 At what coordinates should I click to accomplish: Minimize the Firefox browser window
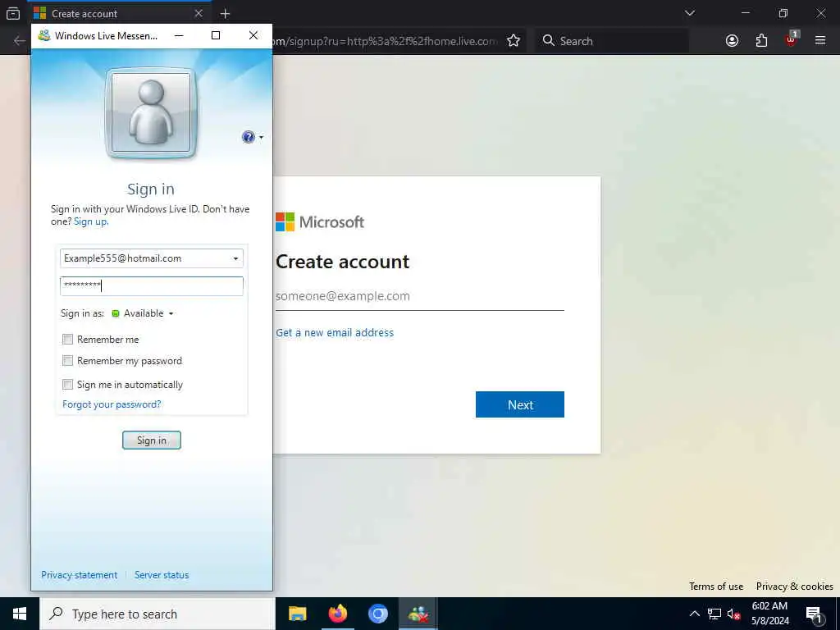745,13
